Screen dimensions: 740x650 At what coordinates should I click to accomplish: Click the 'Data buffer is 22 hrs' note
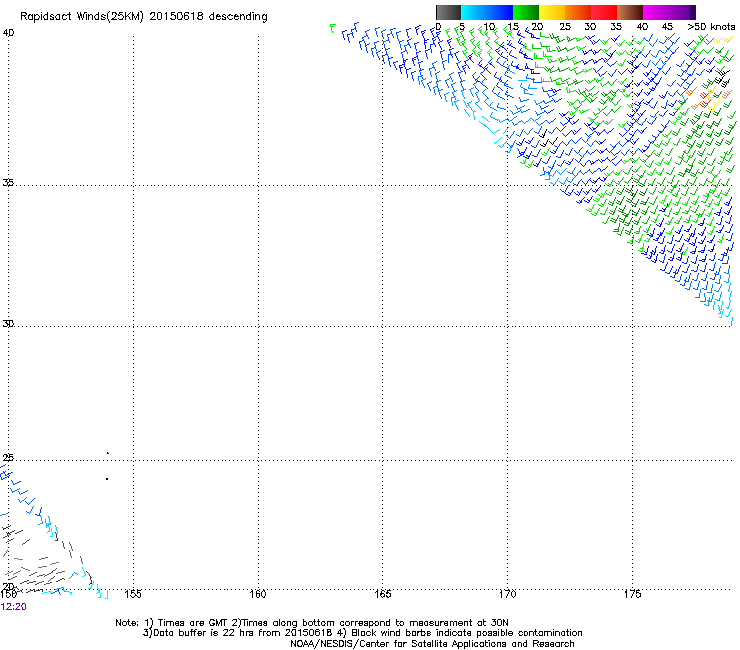tap(362, 633)
